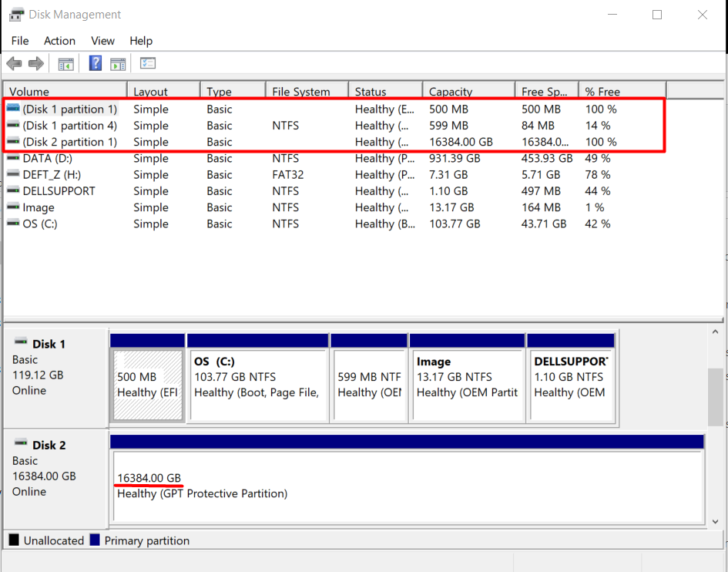Screen dimensions: 728x572
Task: Click Show/Hide Action Pane toolbar icon
Action: point(118,64)
